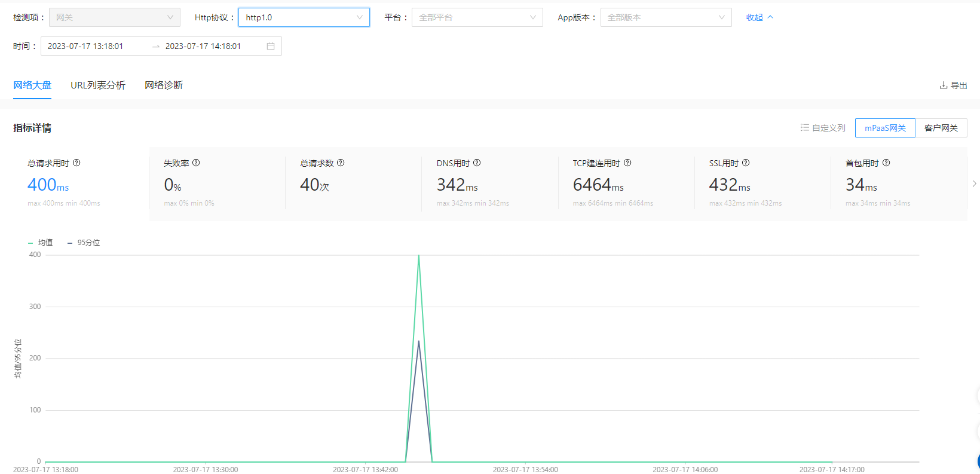Expand the App版本 dropdown showing 全部版本
This screenshot has width=980, height=474.
coord(666,17)
